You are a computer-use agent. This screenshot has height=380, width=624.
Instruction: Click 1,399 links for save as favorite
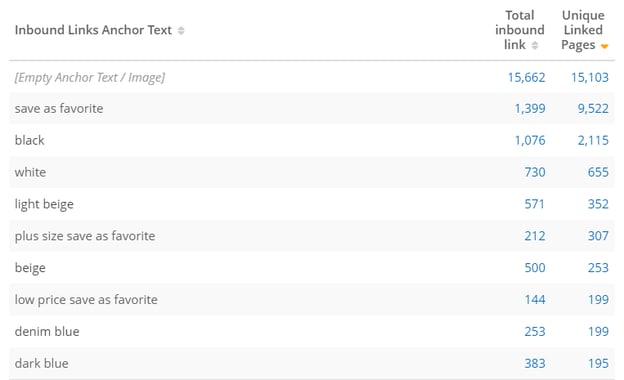tap(530, 108)
